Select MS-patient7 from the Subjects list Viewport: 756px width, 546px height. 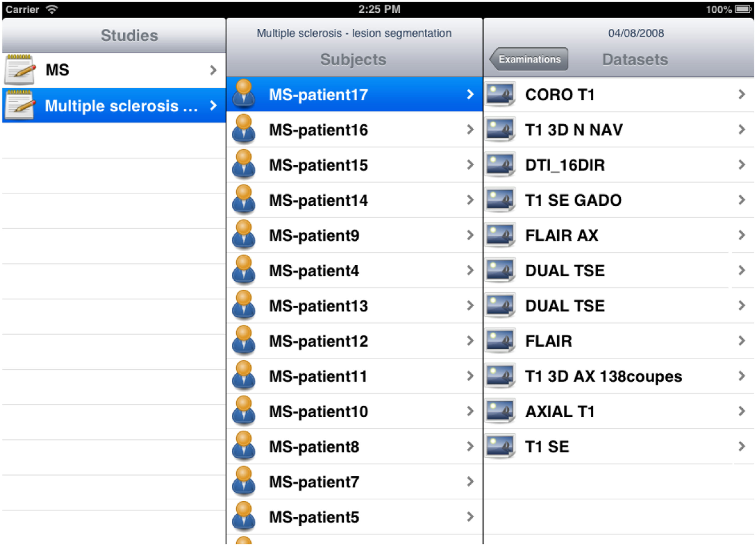click(314, 482)
